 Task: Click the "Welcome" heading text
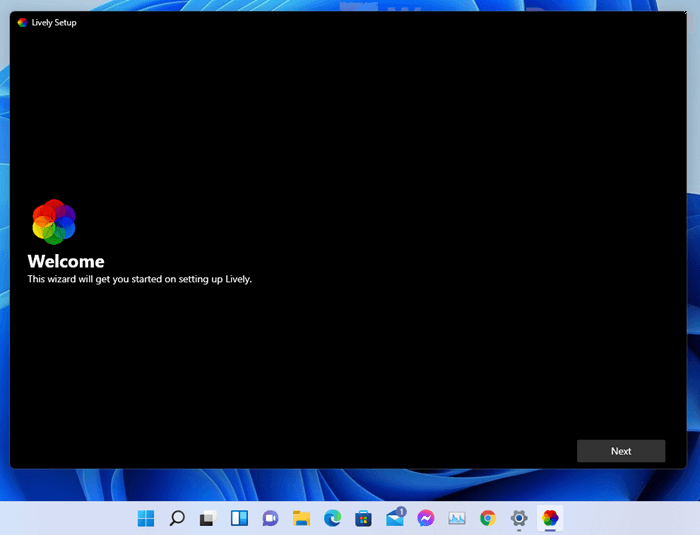pos(66,261)
